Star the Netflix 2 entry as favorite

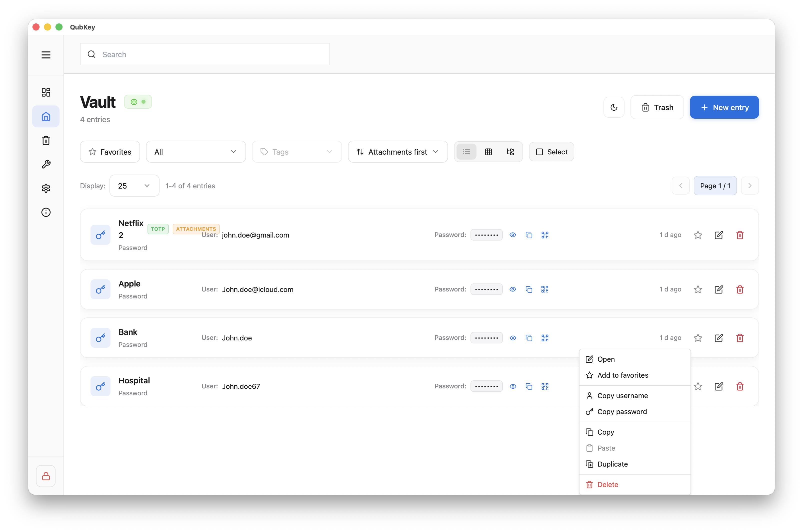coord(698,235)
